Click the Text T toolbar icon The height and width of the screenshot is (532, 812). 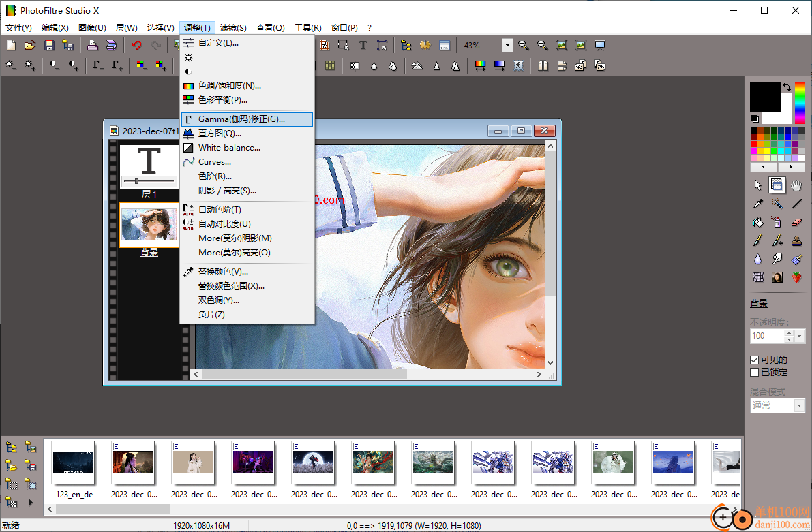(363, 46)
